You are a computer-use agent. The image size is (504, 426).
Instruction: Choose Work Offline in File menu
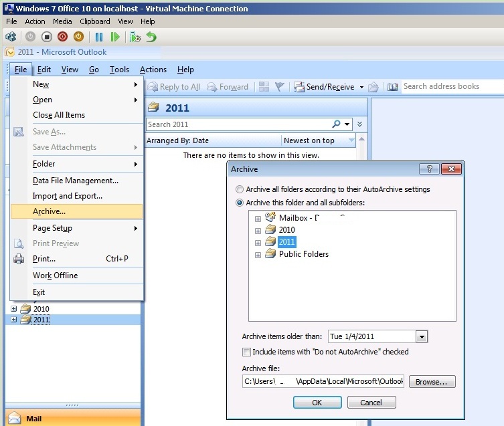76,276
